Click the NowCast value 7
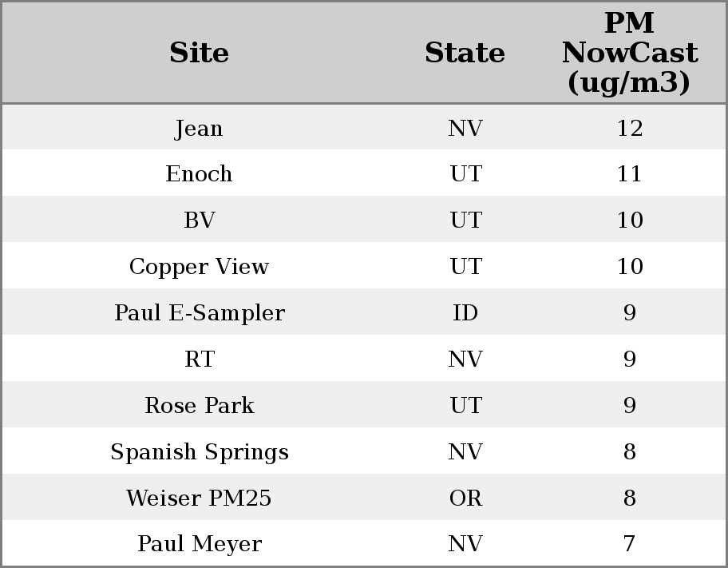 coord(629,544)
